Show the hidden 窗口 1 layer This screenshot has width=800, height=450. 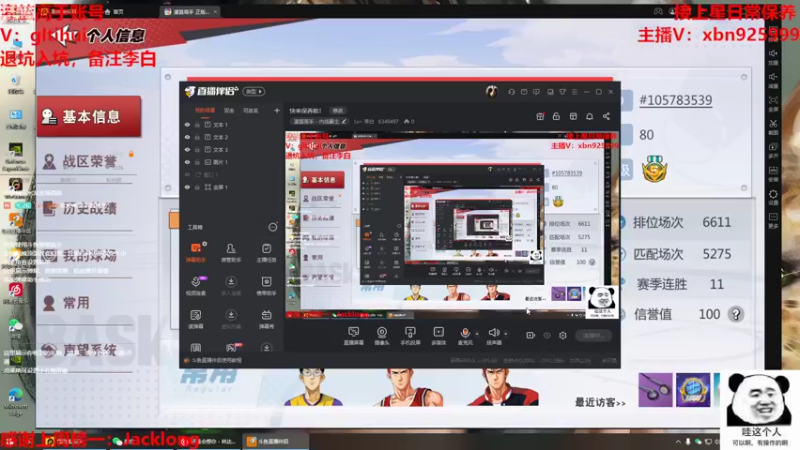[x=187, y=174]
